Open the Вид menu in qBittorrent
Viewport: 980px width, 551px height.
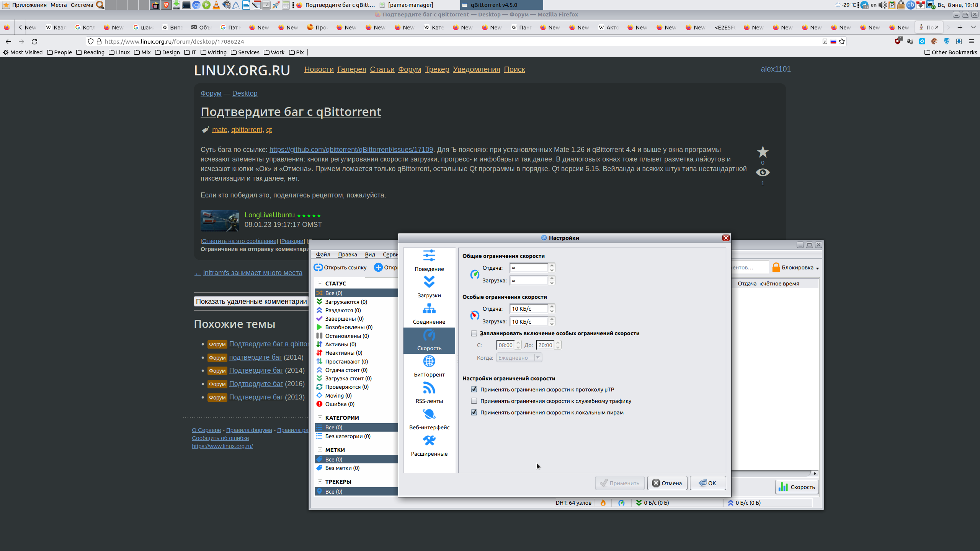click(x=370, y=254)
